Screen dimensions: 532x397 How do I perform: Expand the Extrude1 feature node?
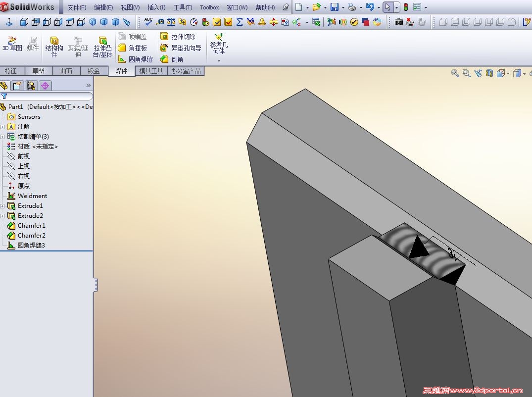2,206
